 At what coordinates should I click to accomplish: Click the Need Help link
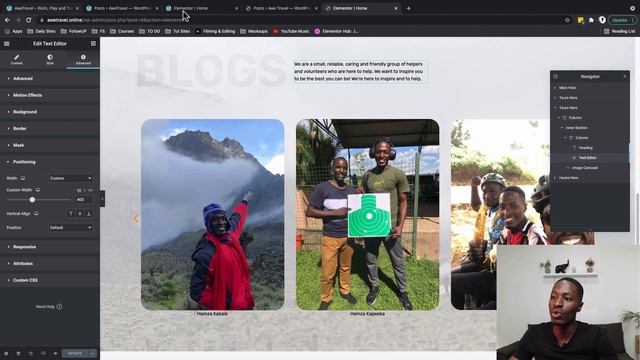click(49, 307)
